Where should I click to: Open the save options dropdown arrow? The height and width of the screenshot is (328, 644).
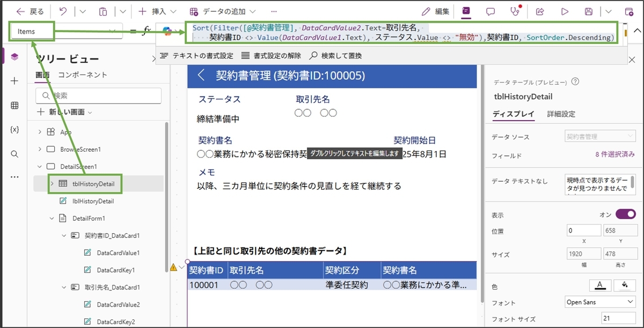pos(608,11)
